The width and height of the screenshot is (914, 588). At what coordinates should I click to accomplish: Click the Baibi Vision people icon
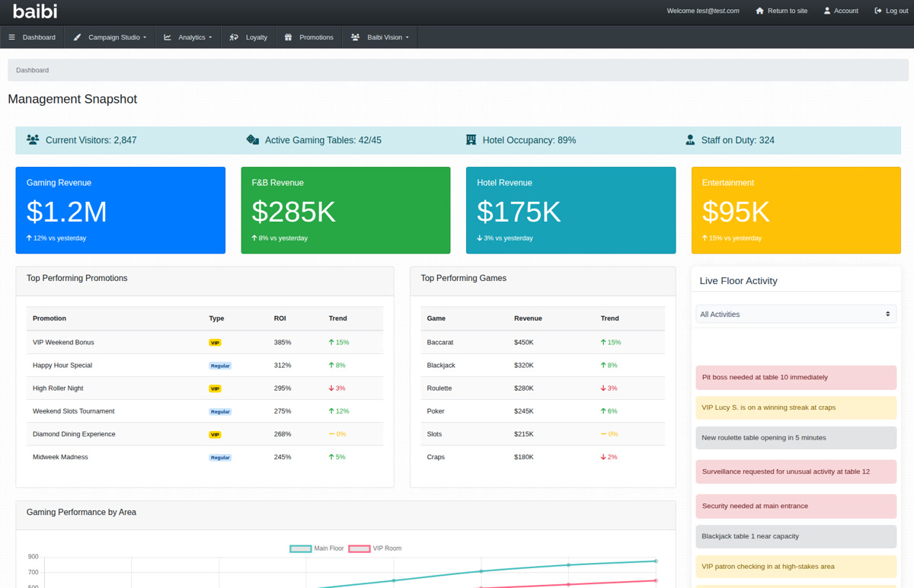click(x=354, y=37)
